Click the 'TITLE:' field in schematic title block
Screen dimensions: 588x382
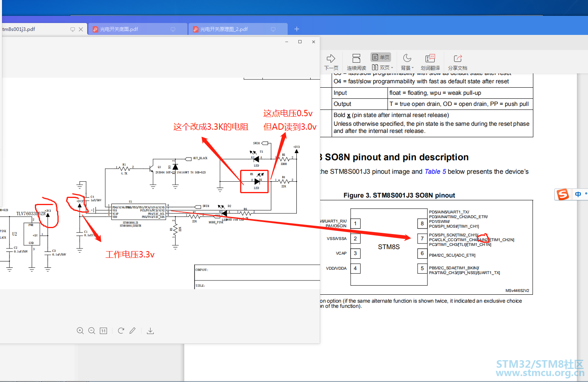tap(200, 286)
